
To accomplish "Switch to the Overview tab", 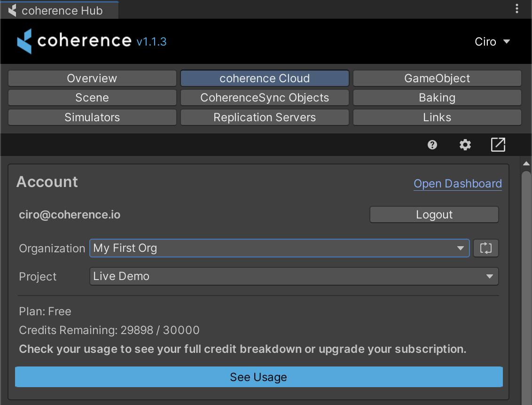I will tap(92, 78).
